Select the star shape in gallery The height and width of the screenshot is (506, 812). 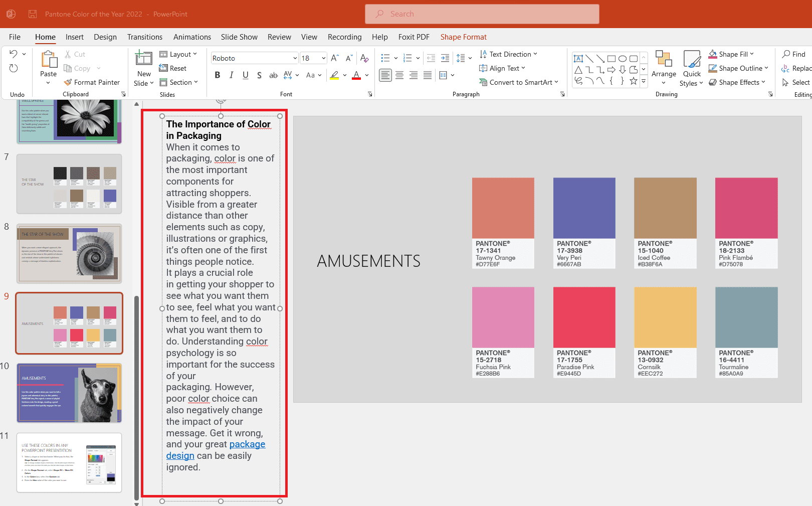[x=634, y=81]
